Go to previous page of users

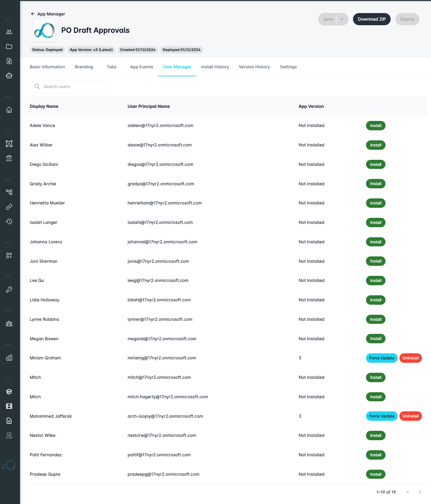pyautogui.click(x=408, y=492)
